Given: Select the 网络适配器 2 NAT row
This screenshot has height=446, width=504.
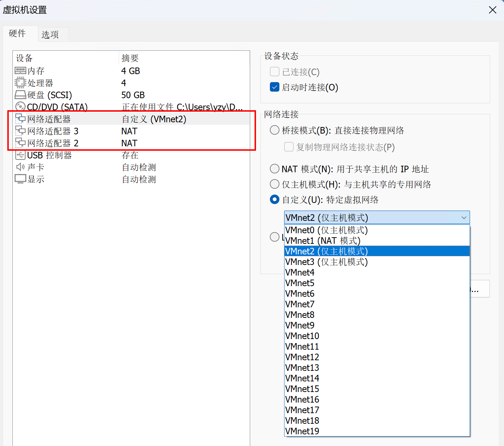Looking at the screenshot, I should pos(131,143).
